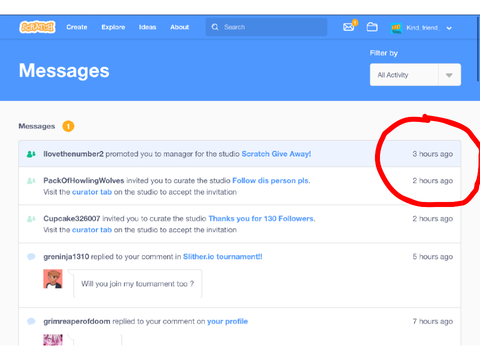The height and width of the screenshot is (360, 480).
Task: Follow the 'your profile' link
Action: tap(227, 321)
